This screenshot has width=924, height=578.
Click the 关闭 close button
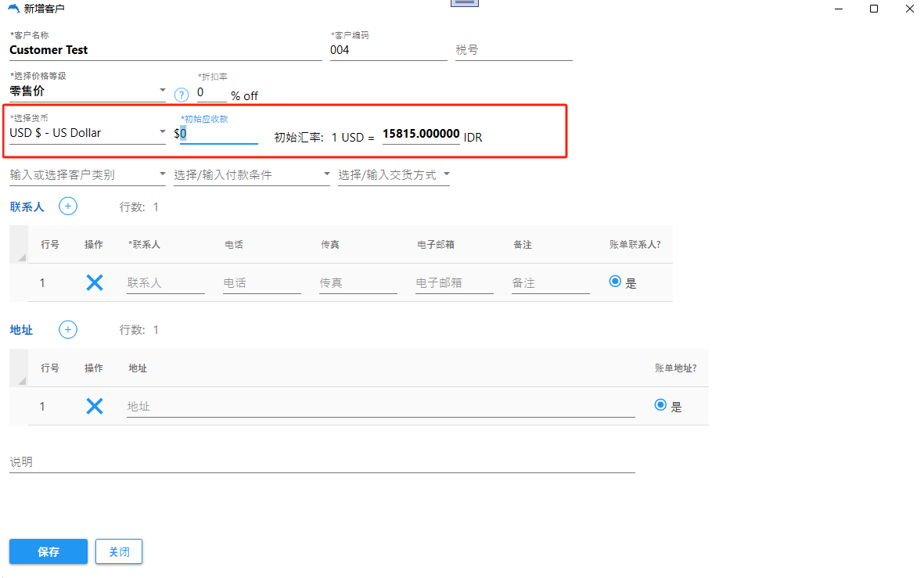tap(119, 551)
